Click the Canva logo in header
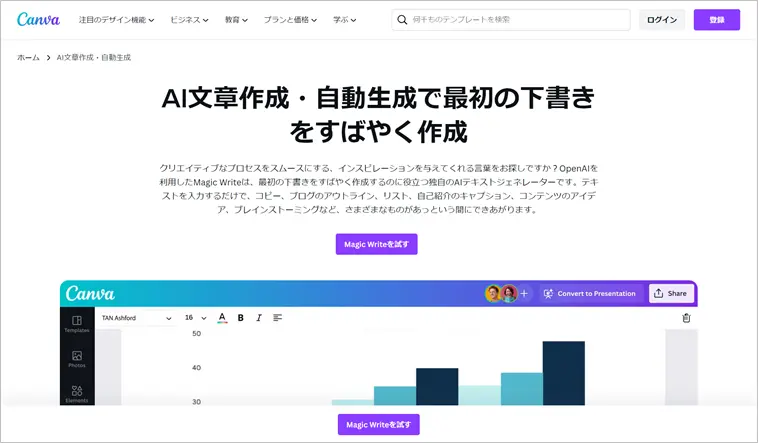 [x=38, y=20]
